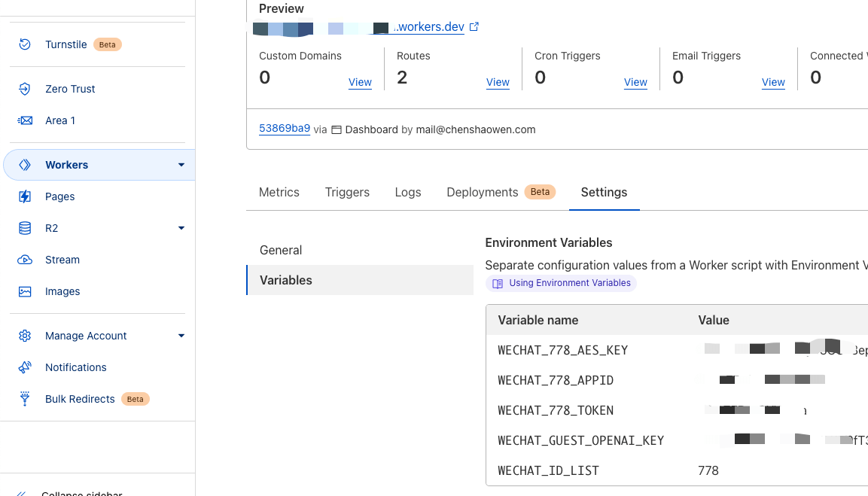Click the WECHAT_778_APPID variable name
This screenshot has height=496, width=868.
click(556, 380)
